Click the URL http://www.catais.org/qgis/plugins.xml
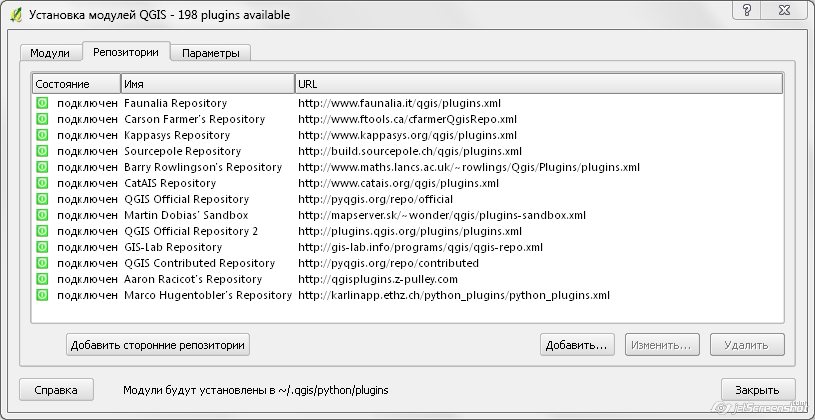 tap(398, 183)
